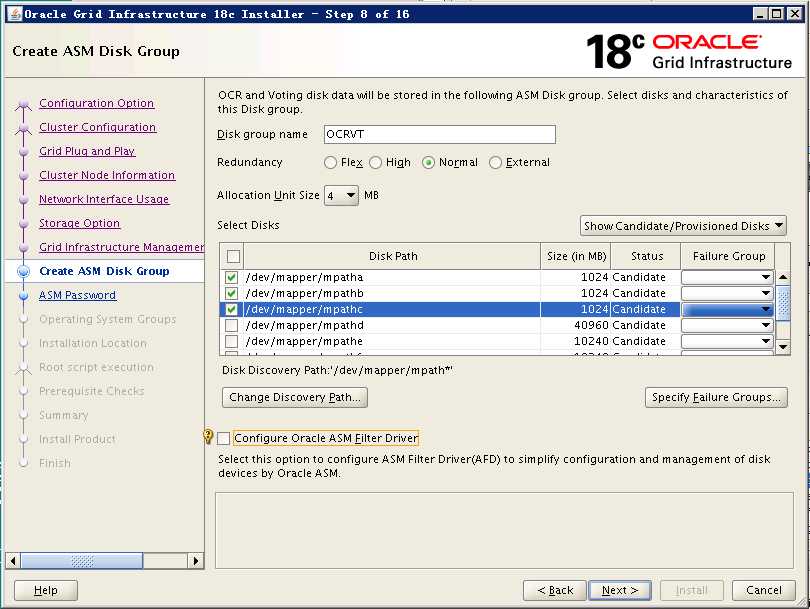This screenshot has width=810, height=609.
Task: Select Normal redundancy option
Action: click(x=428, y=163)
